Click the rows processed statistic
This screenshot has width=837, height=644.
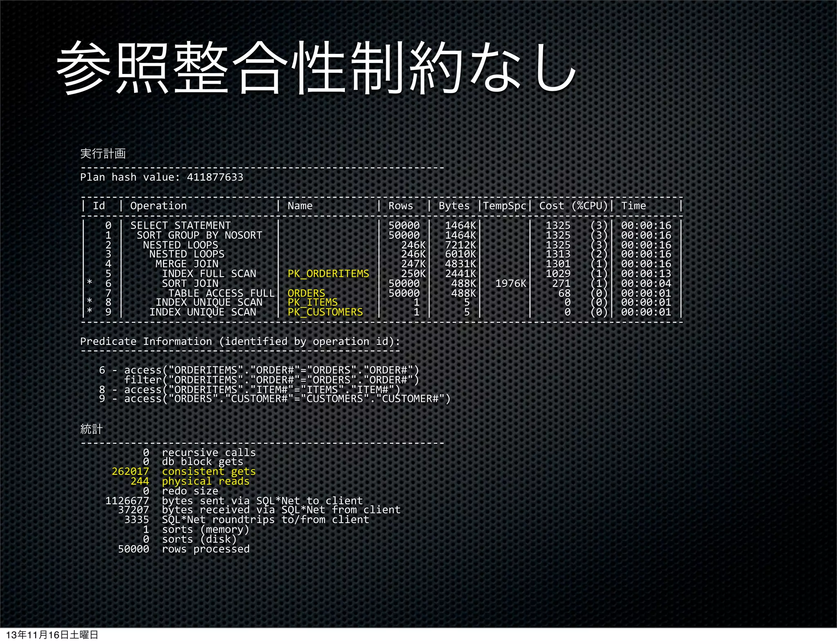pyautogui.click(x=184, y=549)
